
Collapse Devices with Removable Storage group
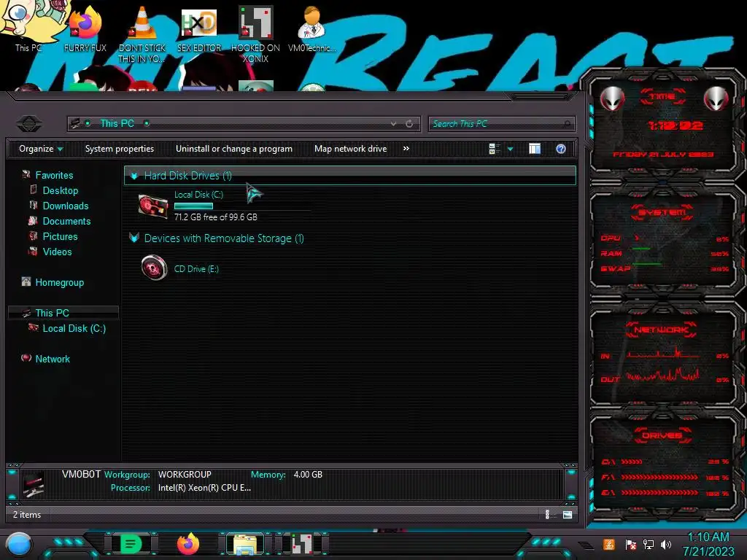coord(134,238)
